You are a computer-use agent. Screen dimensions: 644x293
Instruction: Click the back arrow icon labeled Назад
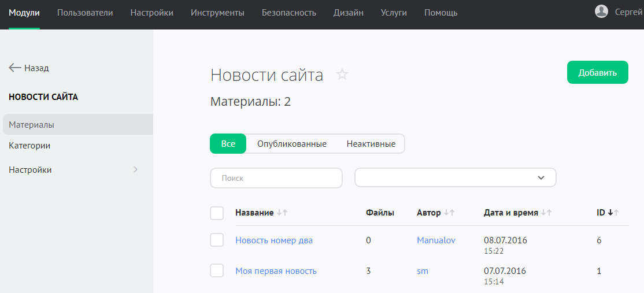coord(15,68)
